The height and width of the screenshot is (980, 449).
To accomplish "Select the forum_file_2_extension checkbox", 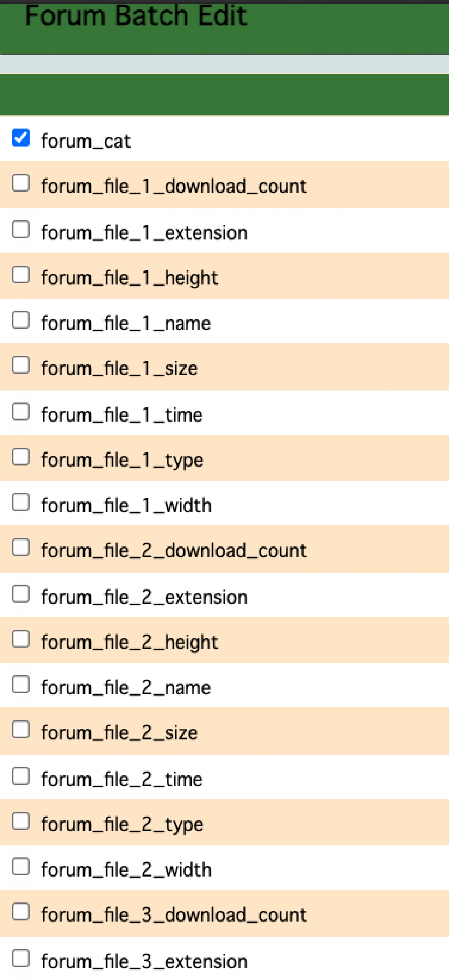I will (x=21, y=594).
